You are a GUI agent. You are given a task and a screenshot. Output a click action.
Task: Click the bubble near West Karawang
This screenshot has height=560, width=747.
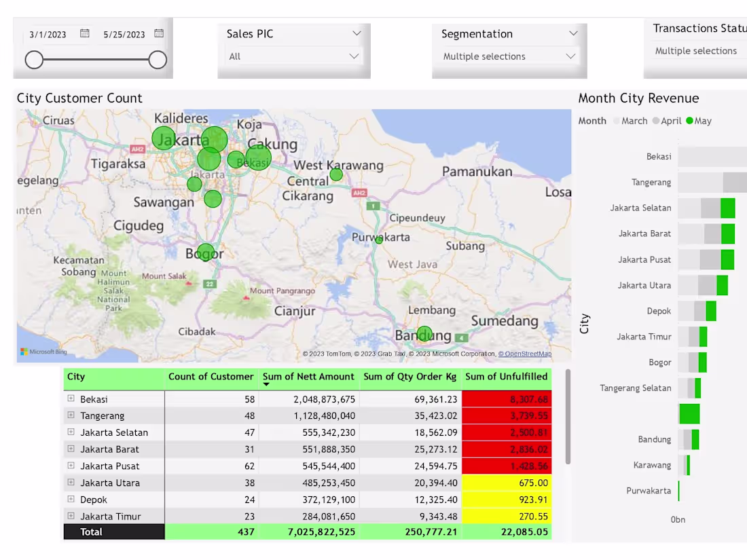tap(336, 175)
